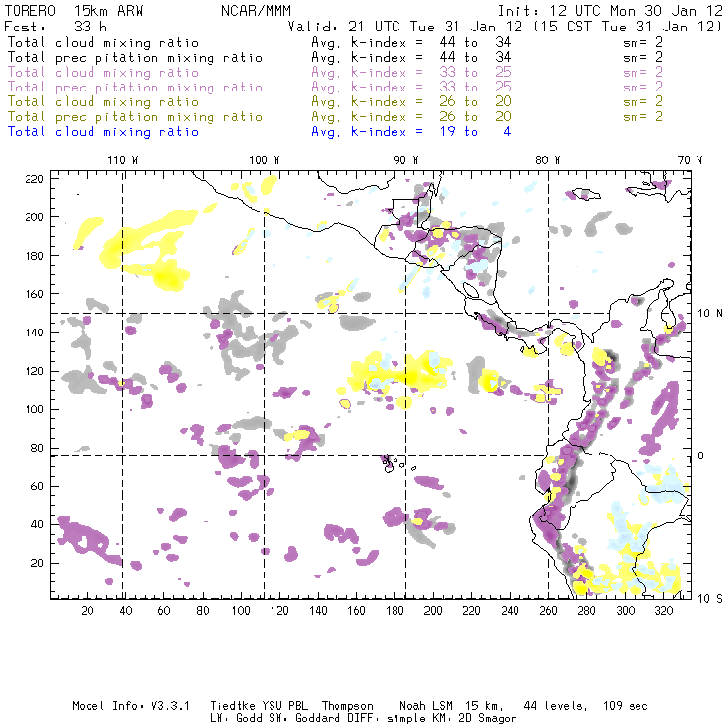The height and width of the screenshot is (728, 728).
Task: Click vertical axis tick label "60"
Action: [37, 486]
